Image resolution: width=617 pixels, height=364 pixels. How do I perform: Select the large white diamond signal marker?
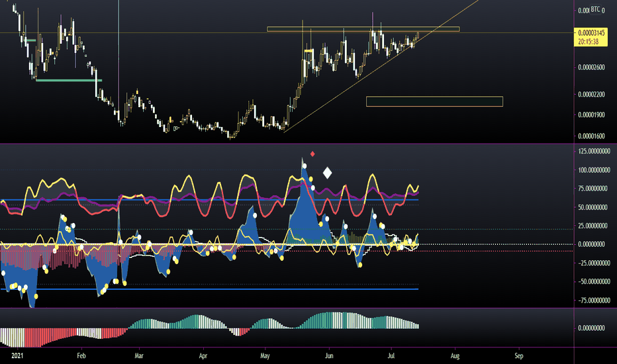click(x=328, y=173)
